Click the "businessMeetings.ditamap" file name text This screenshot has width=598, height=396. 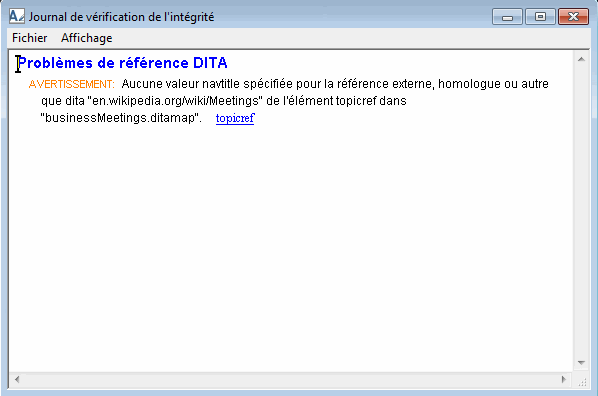click(121, 118)
